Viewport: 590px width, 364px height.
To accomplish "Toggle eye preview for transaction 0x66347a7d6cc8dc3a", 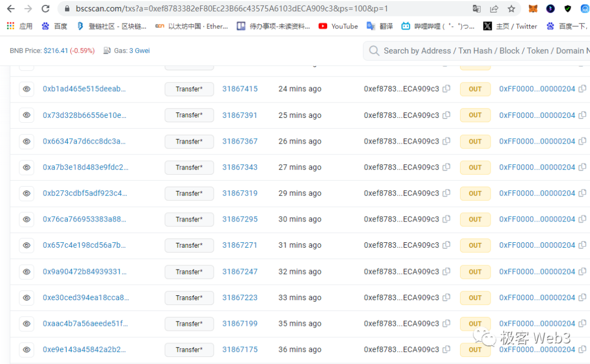I will click(26, 141).
